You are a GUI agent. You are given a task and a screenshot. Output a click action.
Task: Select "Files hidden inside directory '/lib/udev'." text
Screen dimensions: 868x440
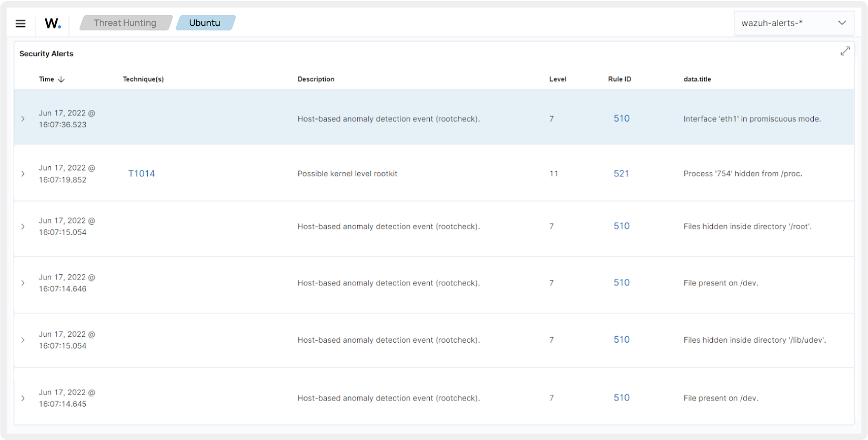point(755,340)
